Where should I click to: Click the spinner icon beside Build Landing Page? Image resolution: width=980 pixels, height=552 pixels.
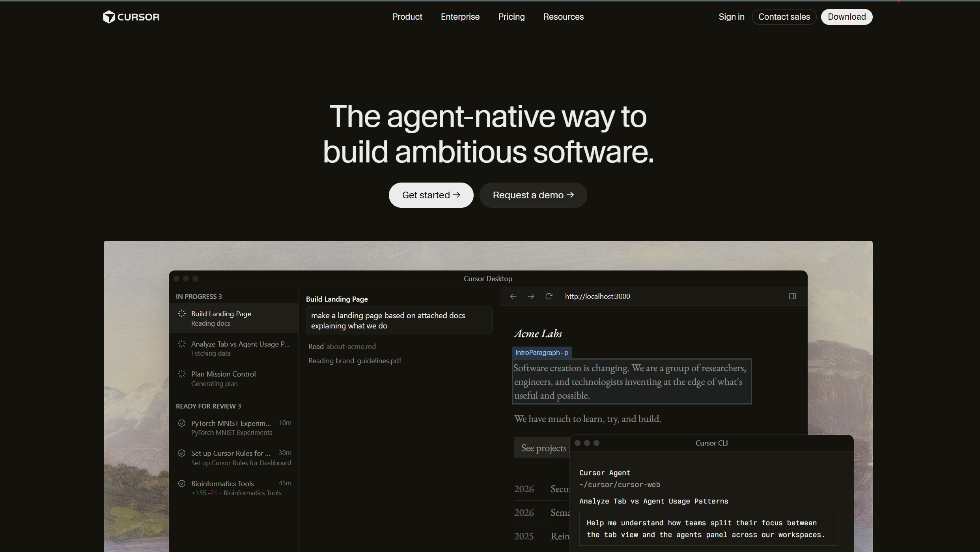coord(181,313)
